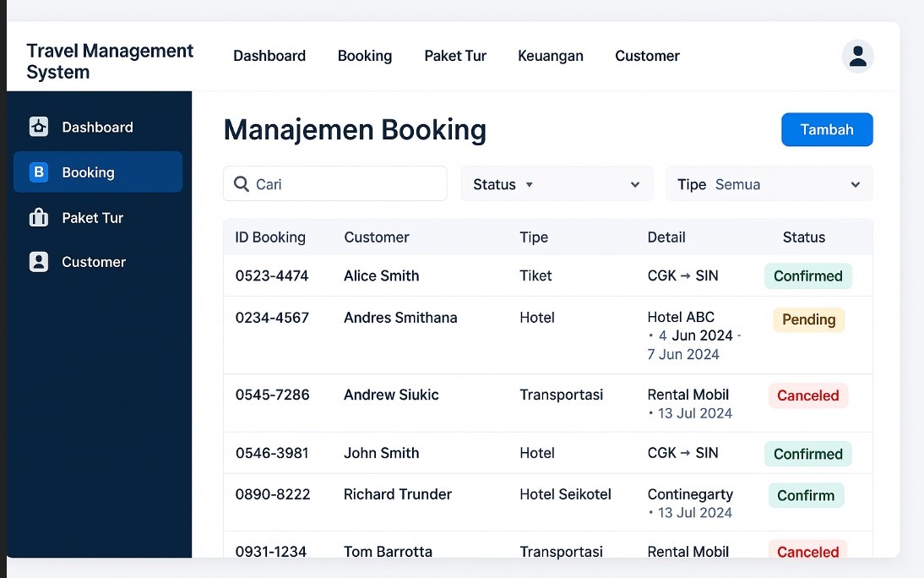This screenshot has height=578, width=924.
Task: Click booking ID 0523-4474
Action: [272, 275]
